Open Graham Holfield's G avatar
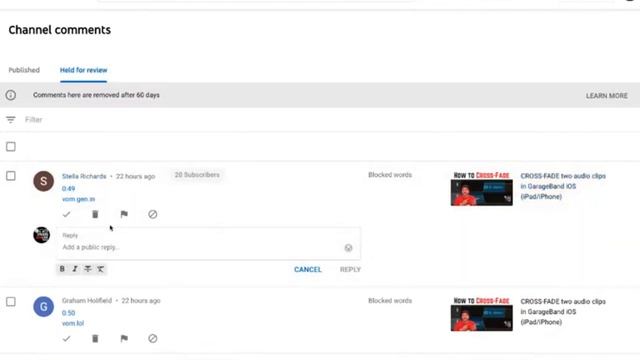The image size is (640, 360). [43, 307]
